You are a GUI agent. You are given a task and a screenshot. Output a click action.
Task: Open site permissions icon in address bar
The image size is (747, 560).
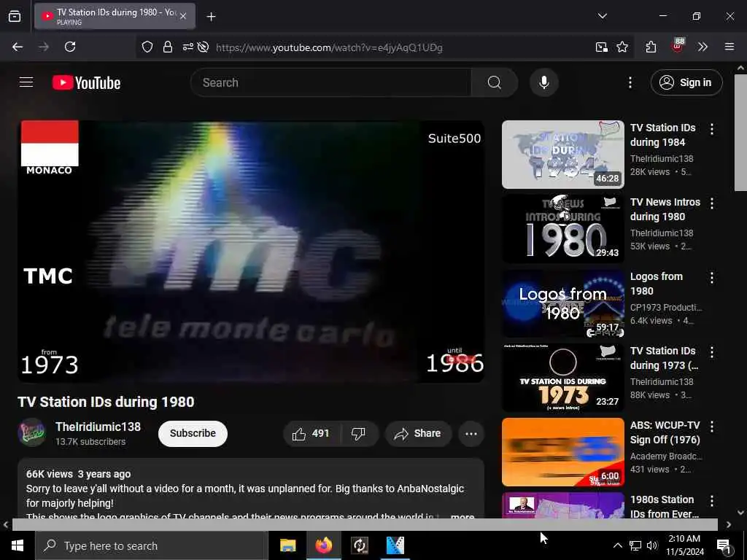pos(187,47)
